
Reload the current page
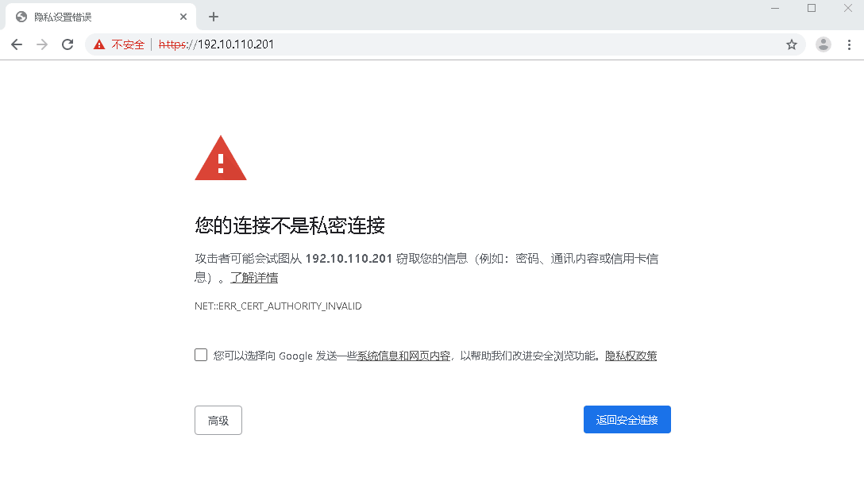(67, 44)
